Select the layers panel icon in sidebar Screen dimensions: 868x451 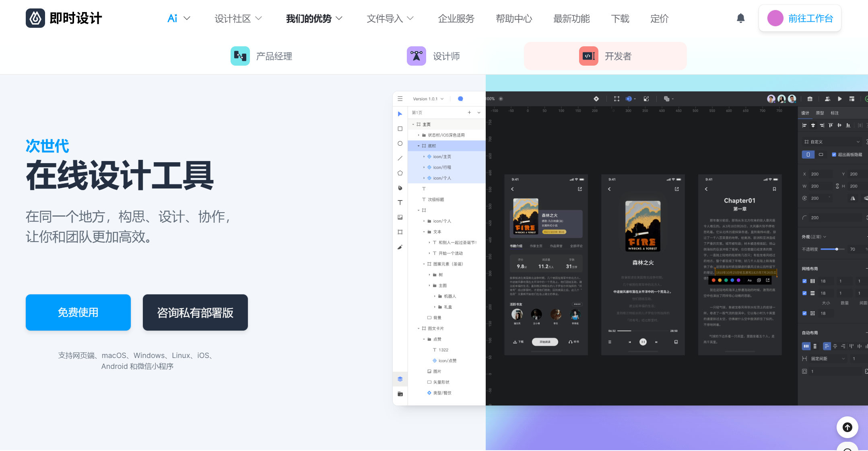pos(400,379)
